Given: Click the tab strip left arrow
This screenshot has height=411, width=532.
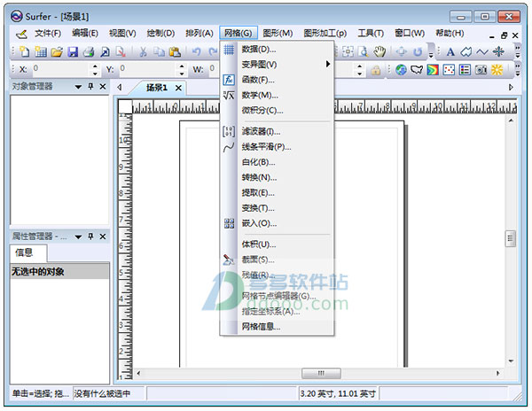Looking at the screenshot, I should [120, 88].
